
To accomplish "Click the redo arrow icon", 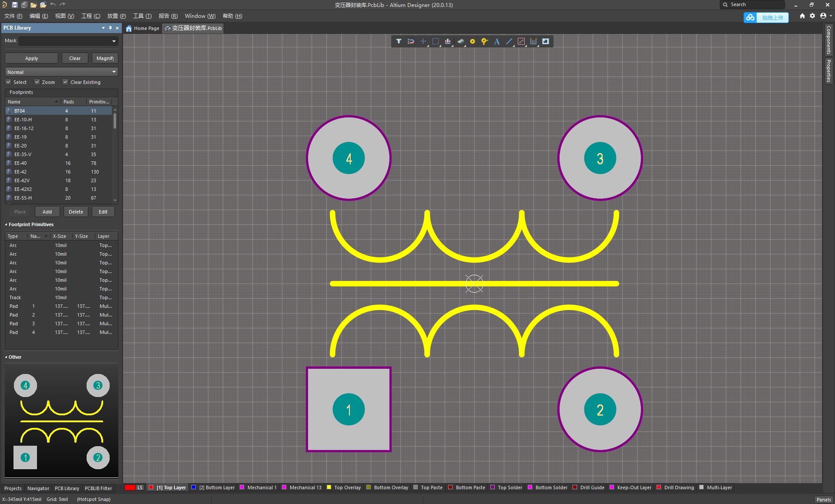I will point(62,5).
